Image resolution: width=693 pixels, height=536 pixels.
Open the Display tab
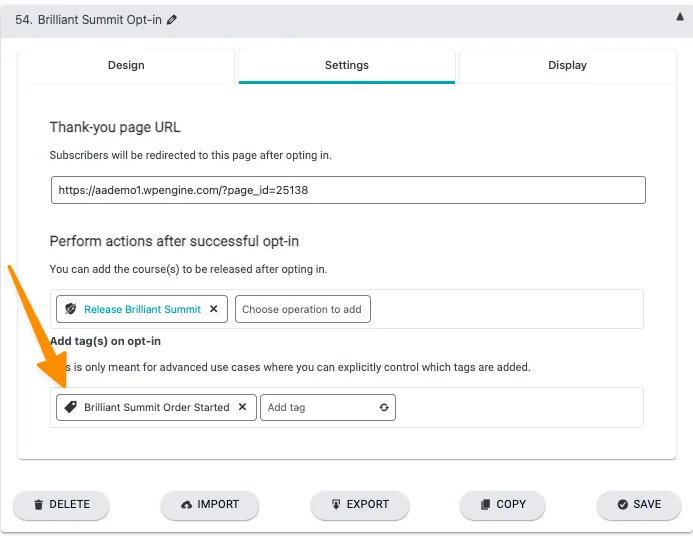[567, 65]
